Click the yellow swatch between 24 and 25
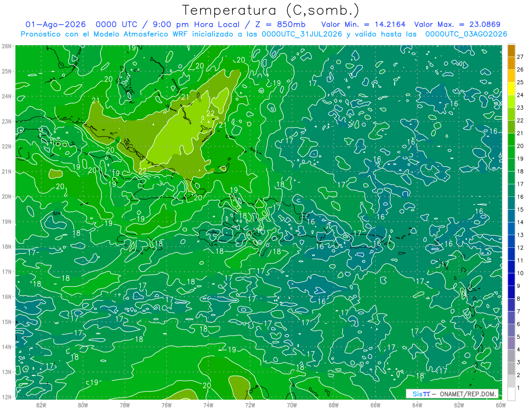The image size is (532, 411). (x=512, y=89)
